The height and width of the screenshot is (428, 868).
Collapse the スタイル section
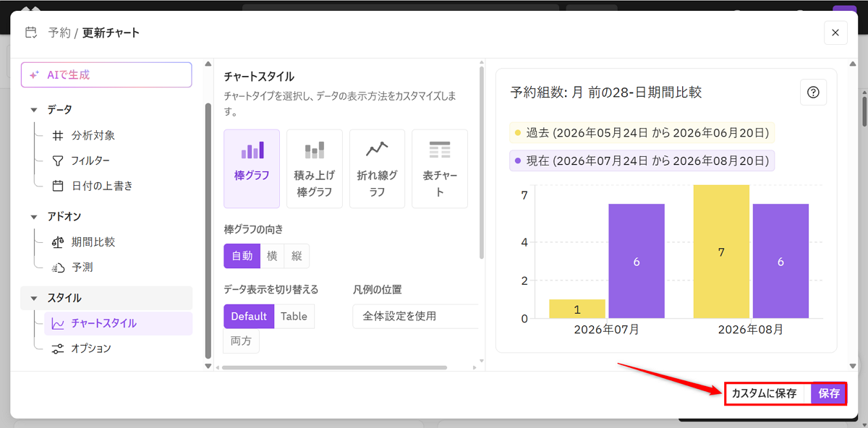33,298
